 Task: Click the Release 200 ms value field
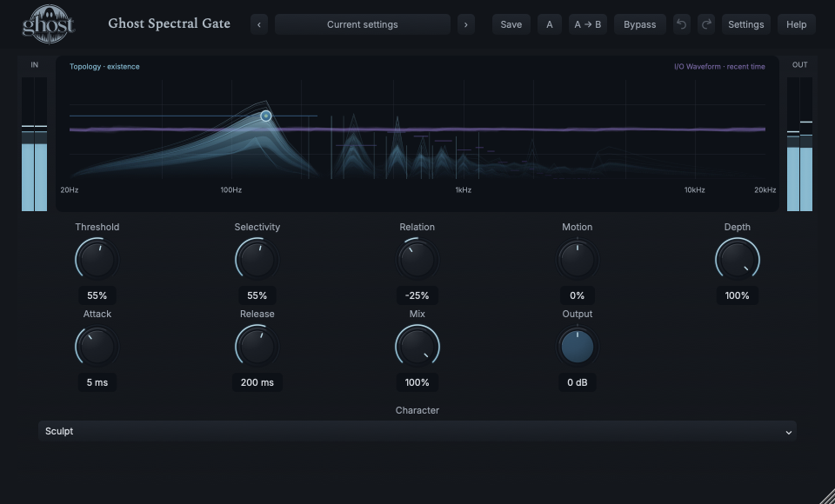coord(257,382)
